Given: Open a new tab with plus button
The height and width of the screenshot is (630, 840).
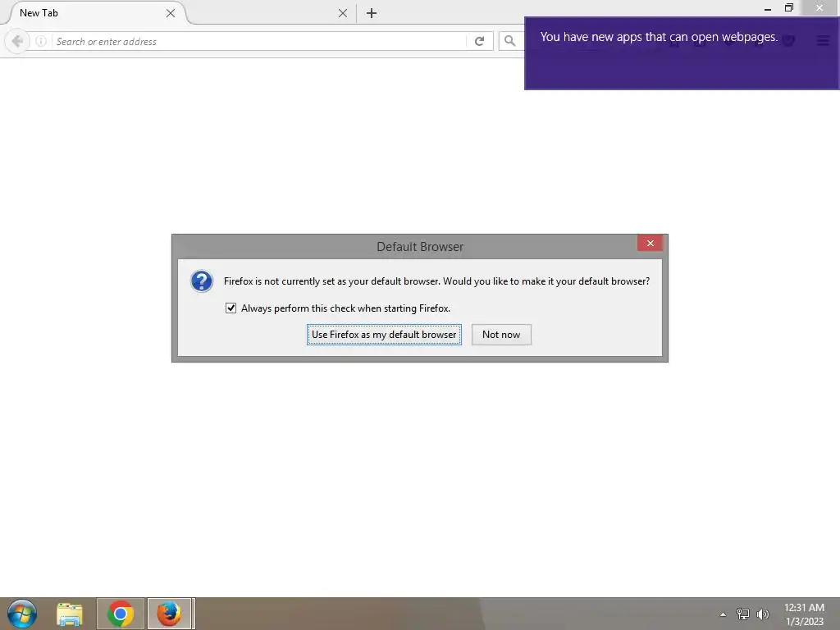Looking at the screenshot, I should 372,13.
